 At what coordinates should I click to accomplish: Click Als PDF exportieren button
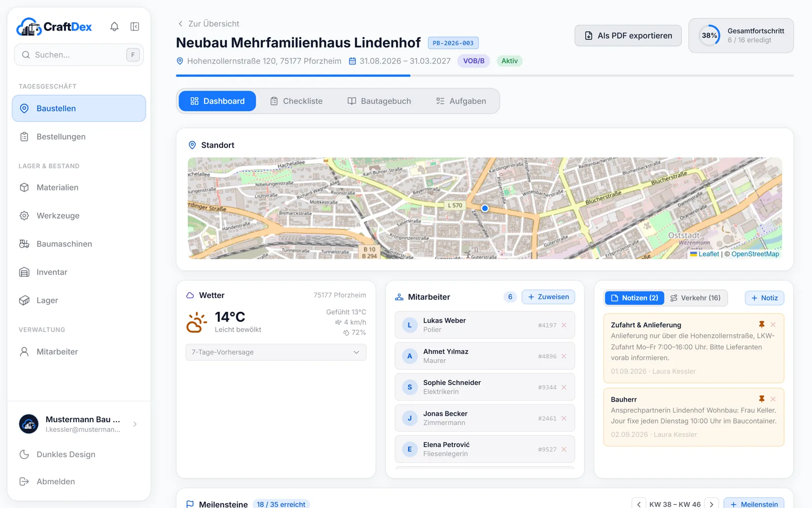point(628,36)
